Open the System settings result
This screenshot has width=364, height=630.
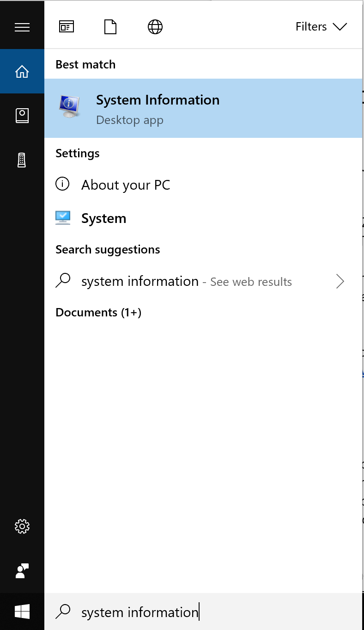click(203, 218)
